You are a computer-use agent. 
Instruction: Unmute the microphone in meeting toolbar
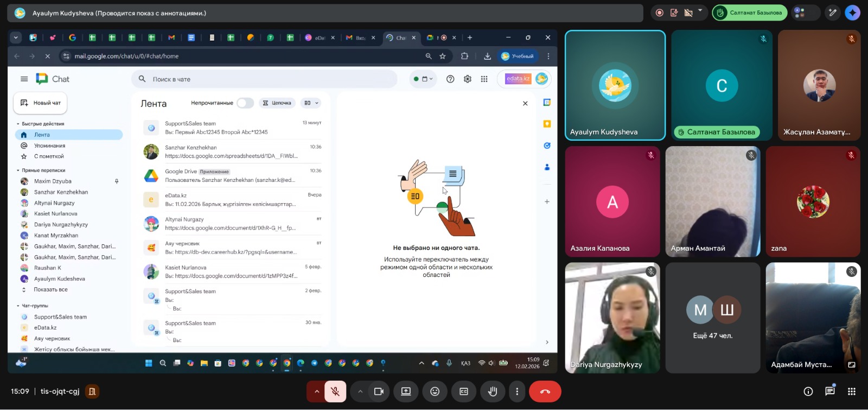click(335, 392)
